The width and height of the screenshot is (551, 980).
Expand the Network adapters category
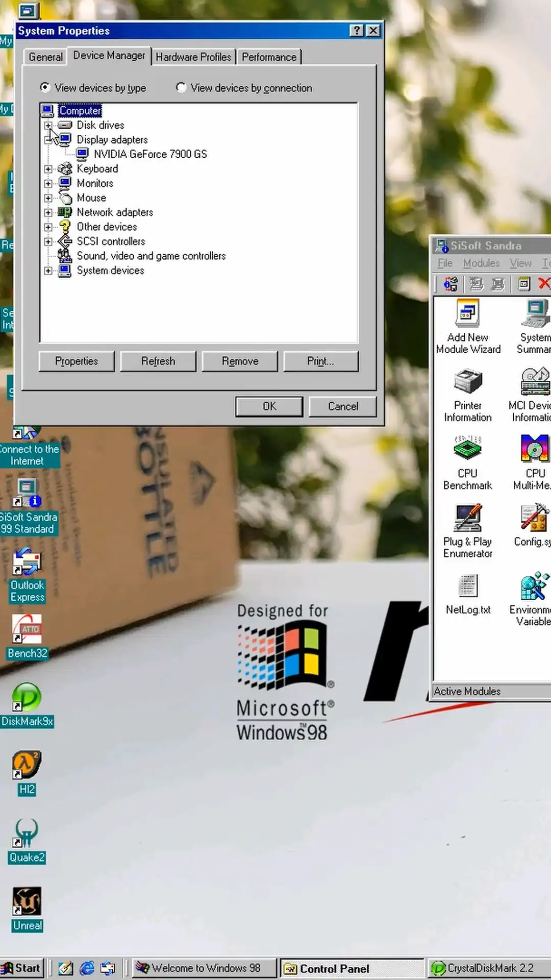coord(48,212)
